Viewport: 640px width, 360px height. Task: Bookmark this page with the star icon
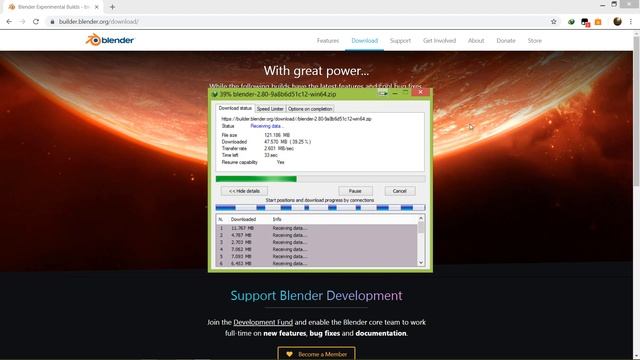(x=553, y=22)
